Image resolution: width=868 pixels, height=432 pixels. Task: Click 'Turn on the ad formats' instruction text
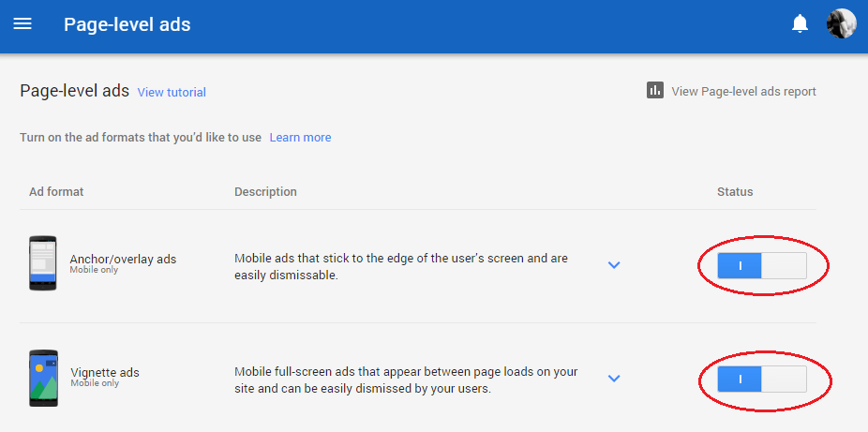(141, 137)
